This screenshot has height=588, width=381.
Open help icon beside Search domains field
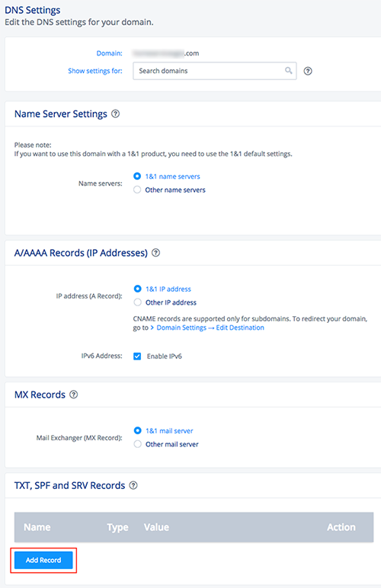point(308,71)
